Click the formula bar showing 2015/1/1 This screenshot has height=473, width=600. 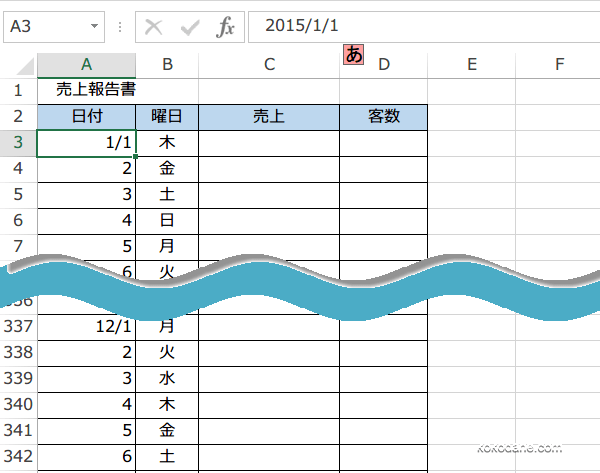click(424, 27)
